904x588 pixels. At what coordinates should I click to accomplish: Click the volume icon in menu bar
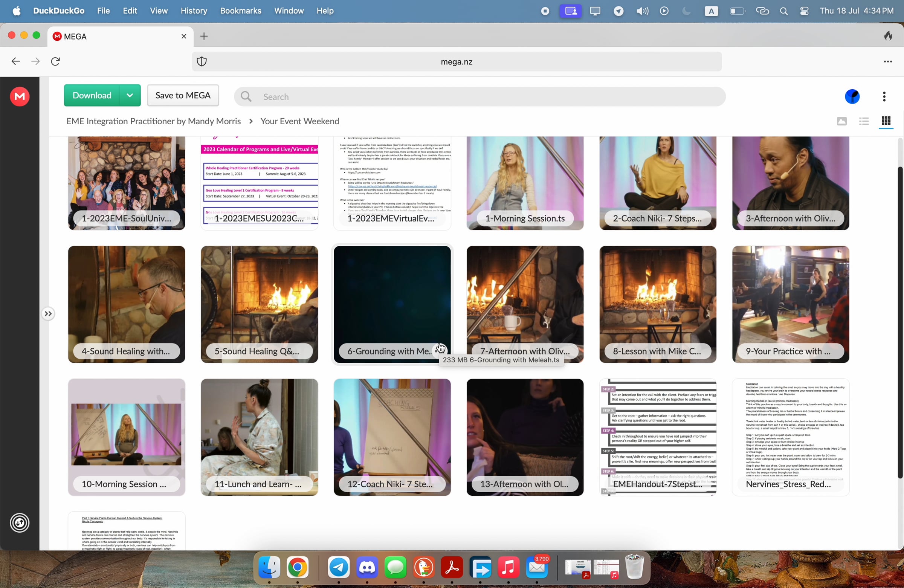642,11
